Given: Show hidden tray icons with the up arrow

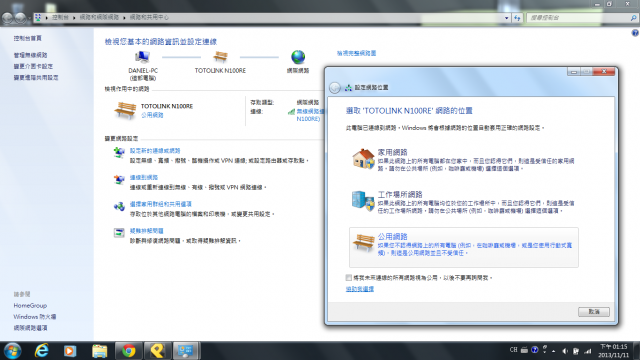Looking at the screenshot, I should [554, 351].
